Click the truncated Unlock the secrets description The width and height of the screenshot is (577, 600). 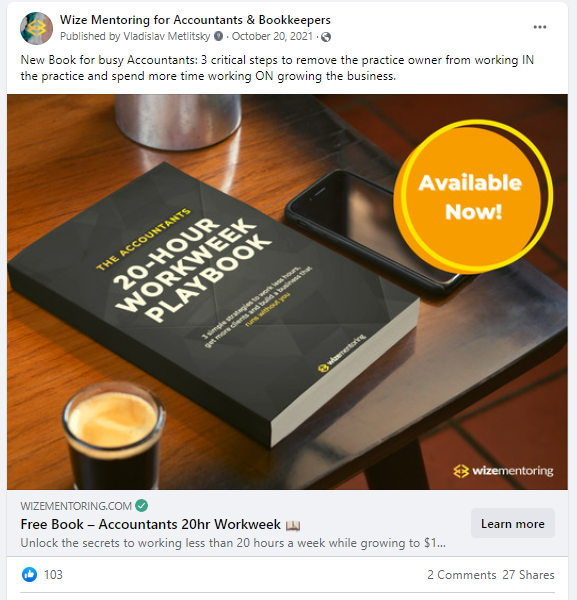click(x=233, y=543)
